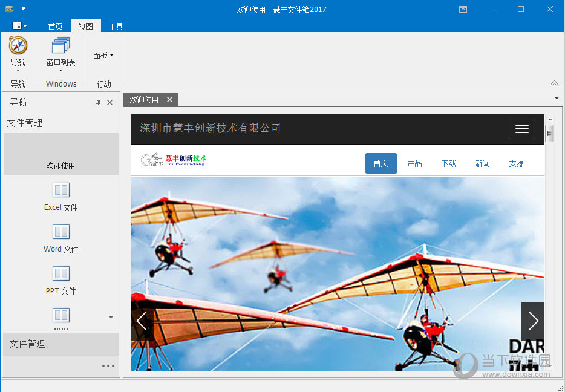Show previous carousel slide
This screenshot has height=392, width=565.
point(142,321)
